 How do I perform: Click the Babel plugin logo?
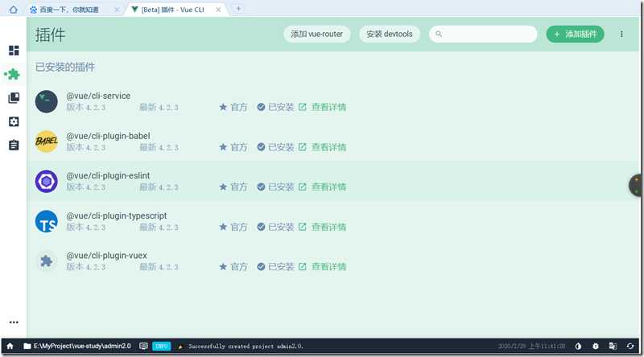[46, 142]
